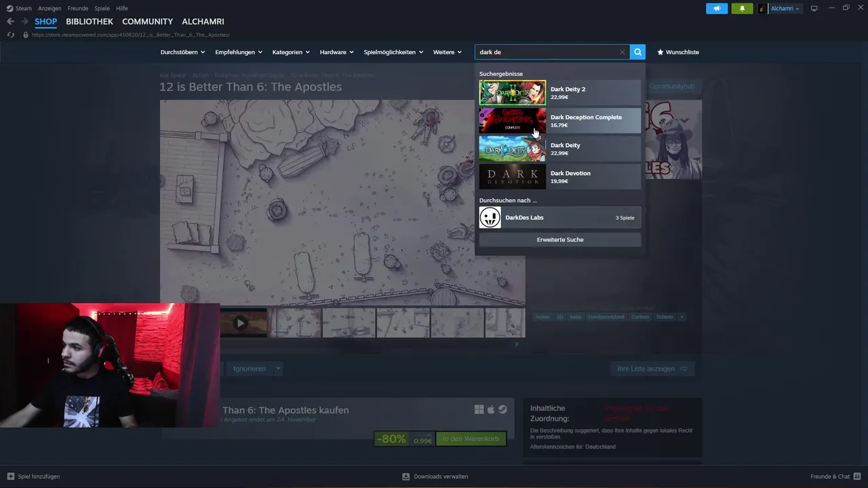Viewport: 868px width, 488px height.
Task: Click the store URL address bar
Action: coord(131,35)
